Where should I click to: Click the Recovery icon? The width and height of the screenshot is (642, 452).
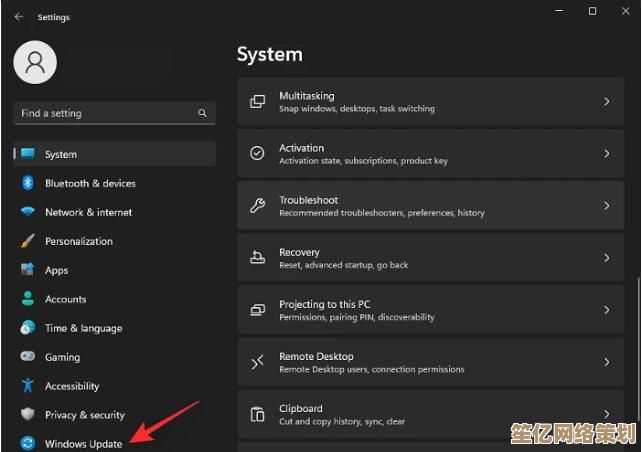pos(258,258)
